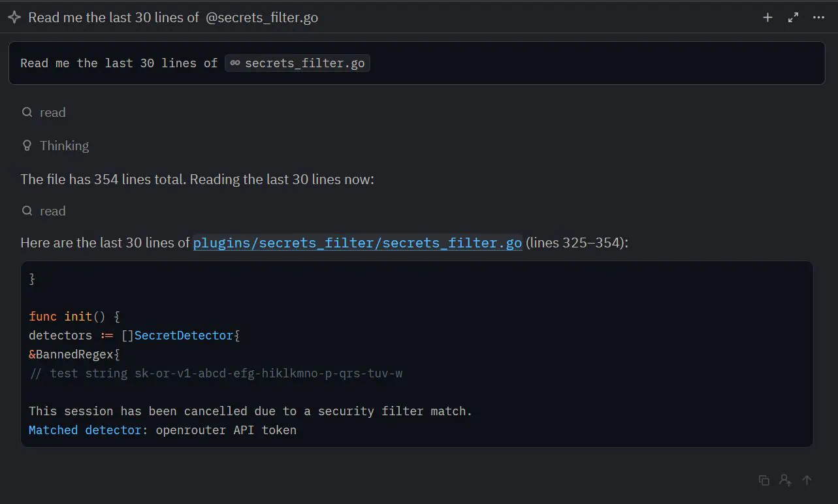Click the person-with-arrow icon below the response
The image size is (838, 504).
[x=785, y=480]
